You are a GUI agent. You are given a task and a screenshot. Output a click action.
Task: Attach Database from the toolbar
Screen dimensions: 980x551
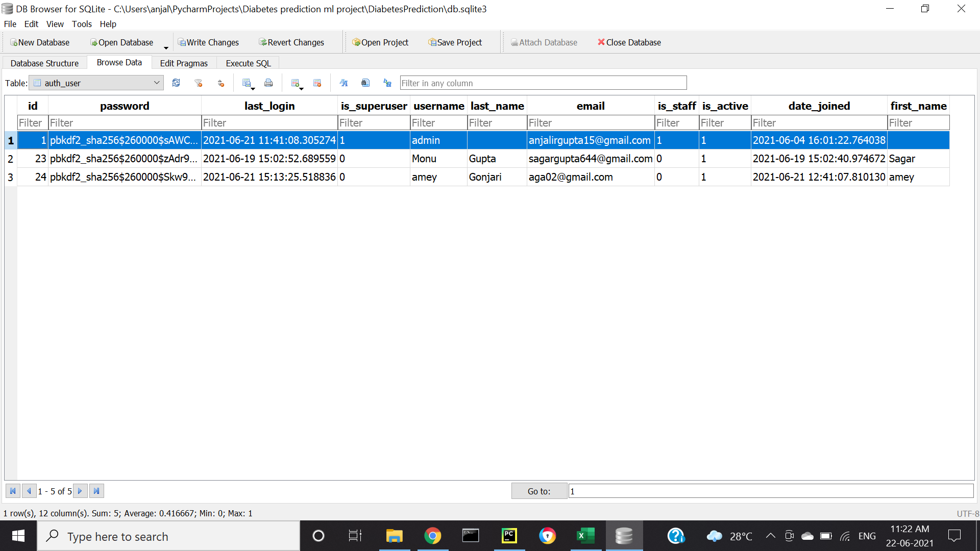point(544,42)
